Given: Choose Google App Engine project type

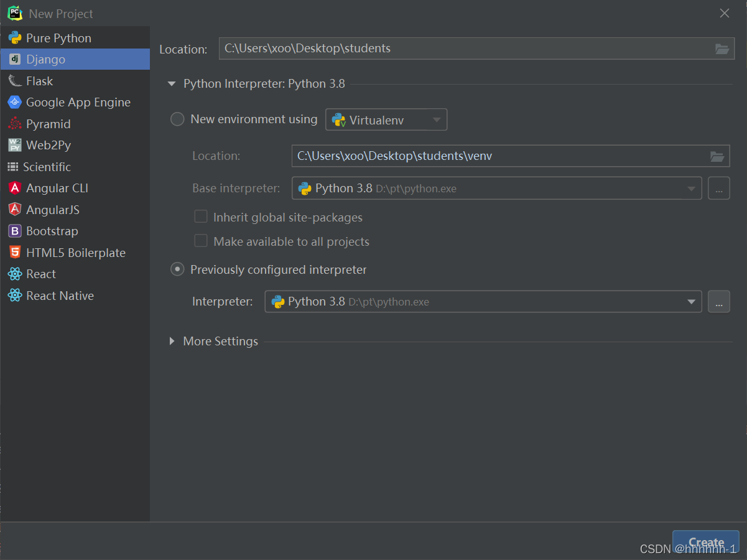Looking at the screenshot, I should point(75,102).
